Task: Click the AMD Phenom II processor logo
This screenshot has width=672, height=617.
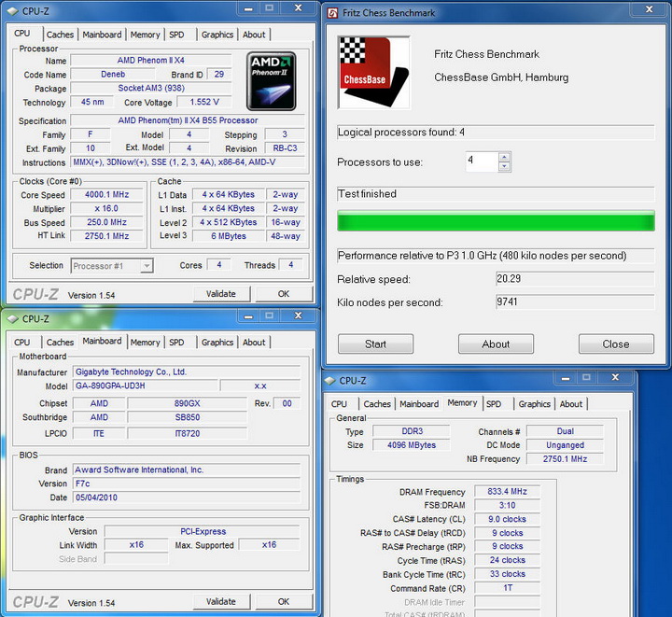Action: tap(272, 81)
